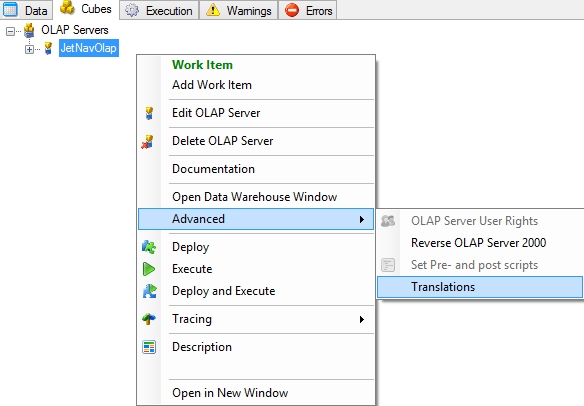
Task: Click the Deploy and Execute icon
Action: coord(150,291)
